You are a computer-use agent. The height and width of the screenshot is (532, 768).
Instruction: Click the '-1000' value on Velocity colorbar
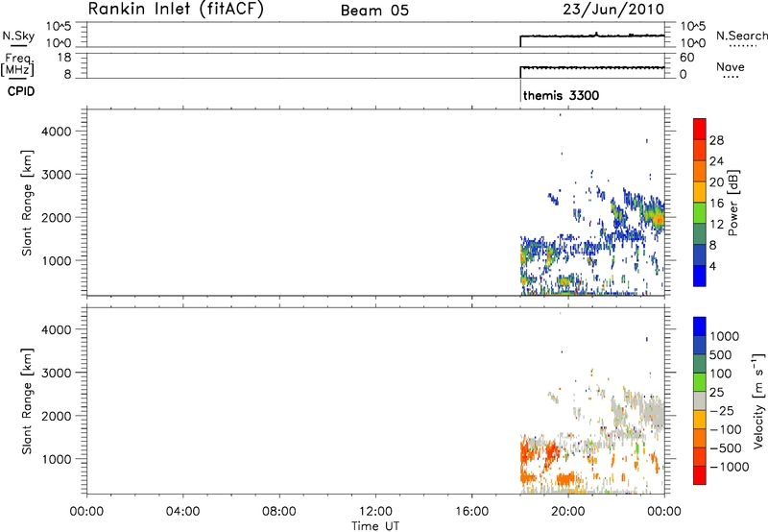(730, 467)
